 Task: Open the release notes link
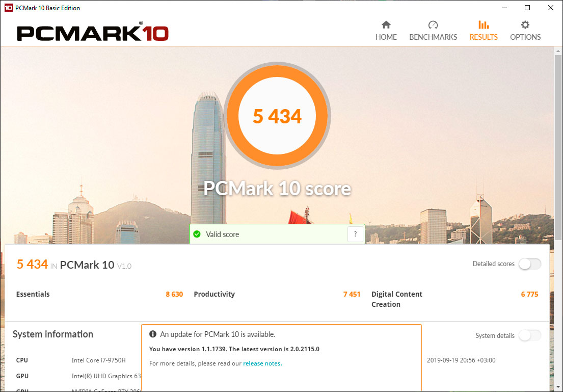pyautogui.click(x=262, y=363)
